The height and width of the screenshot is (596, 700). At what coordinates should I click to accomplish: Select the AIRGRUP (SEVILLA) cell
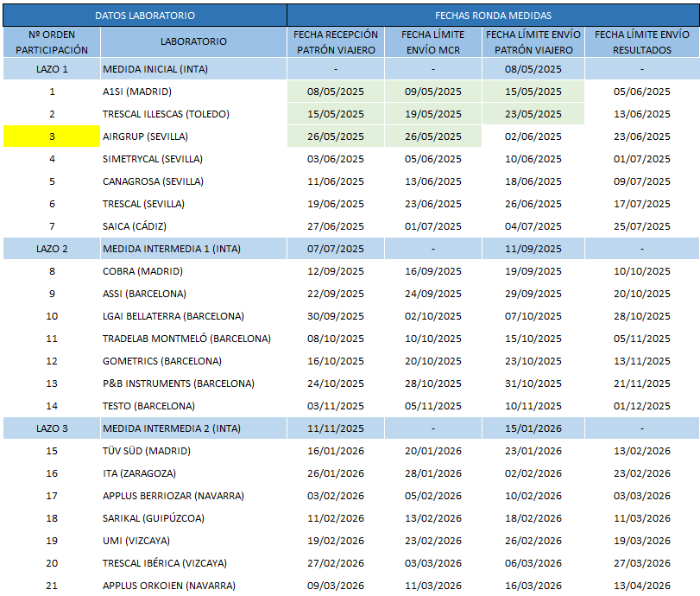[193, 136]
